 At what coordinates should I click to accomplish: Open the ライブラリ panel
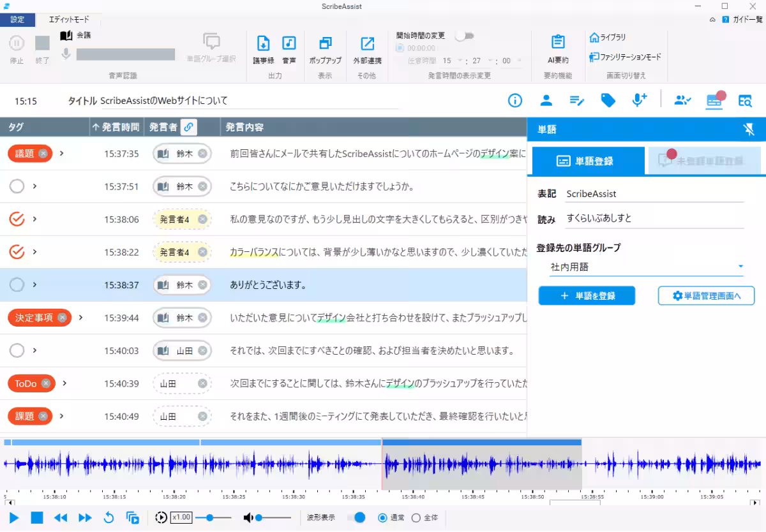[610, 37]
